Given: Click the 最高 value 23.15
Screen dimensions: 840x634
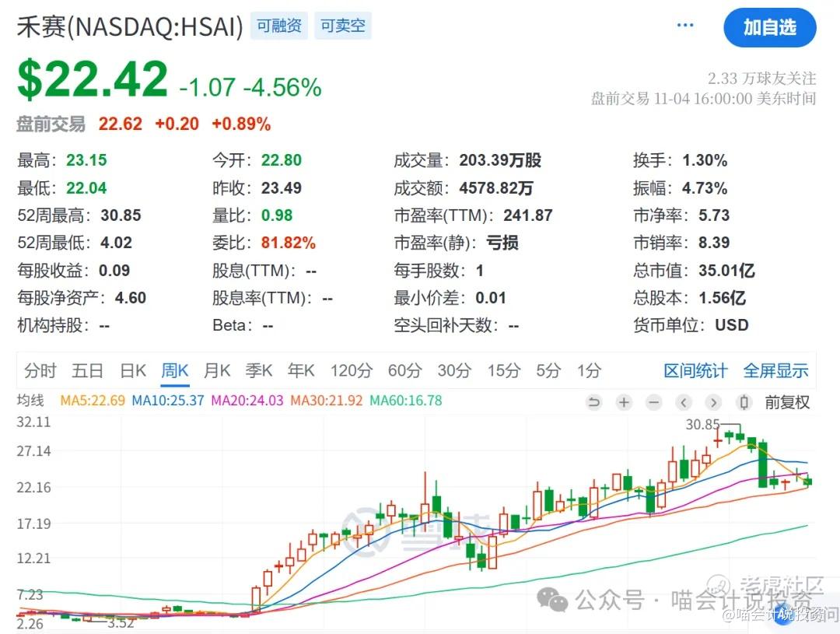Looking at the screenshot, I should (86, 159).
